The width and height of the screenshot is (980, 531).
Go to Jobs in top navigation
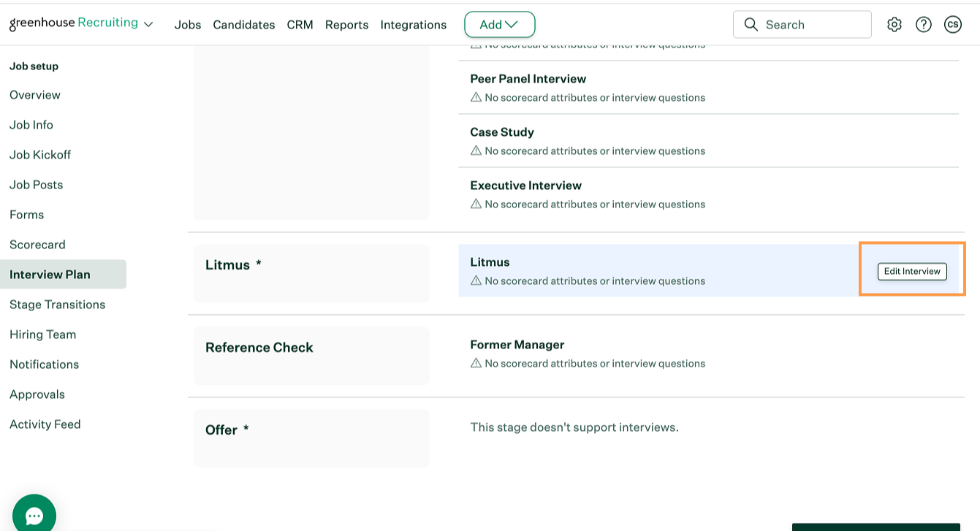click(x=188, y=25)
